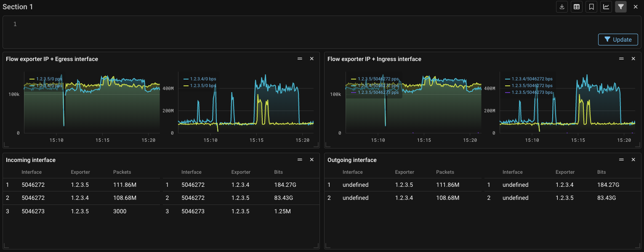The width and height of the screenshot is (644, 252).
Task: Grab the drag handle on Egress interface panel
Action: [x=300, y=59]
